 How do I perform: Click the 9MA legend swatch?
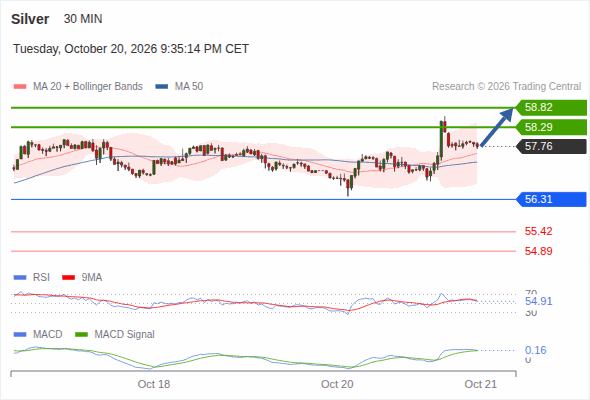(x=68, y=278)
